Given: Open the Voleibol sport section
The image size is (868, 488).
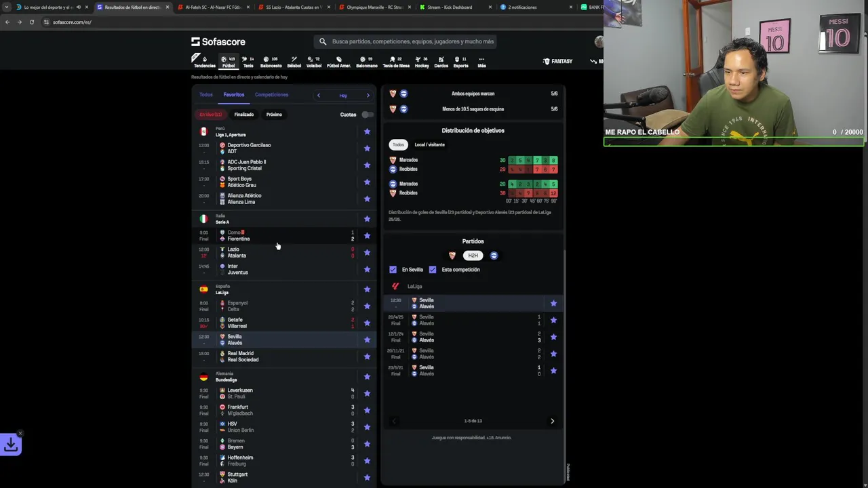Looking at the screenshot, I should [314, 61].
